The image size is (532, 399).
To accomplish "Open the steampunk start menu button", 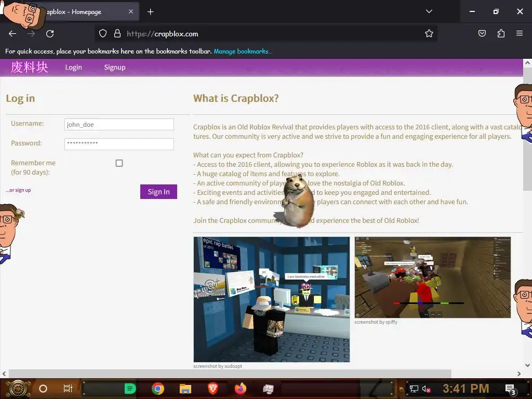I will 18,389.
